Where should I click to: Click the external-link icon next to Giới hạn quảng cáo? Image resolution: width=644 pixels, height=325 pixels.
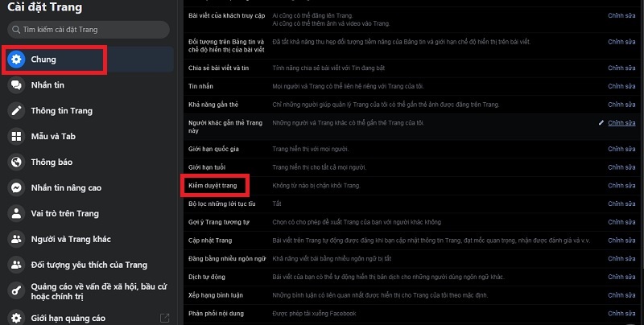tap(164, 317)
